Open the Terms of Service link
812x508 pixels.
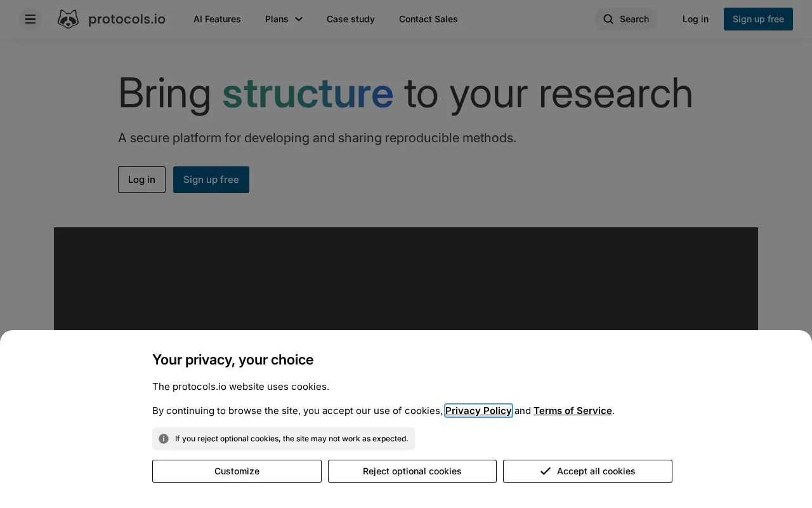tap(573, 411)
